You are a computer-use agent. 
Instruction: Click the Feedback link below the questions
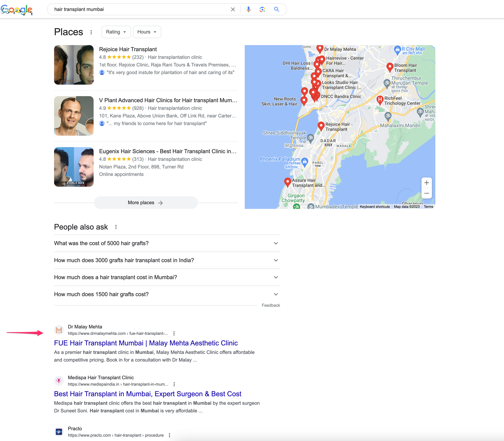point(271,305)
